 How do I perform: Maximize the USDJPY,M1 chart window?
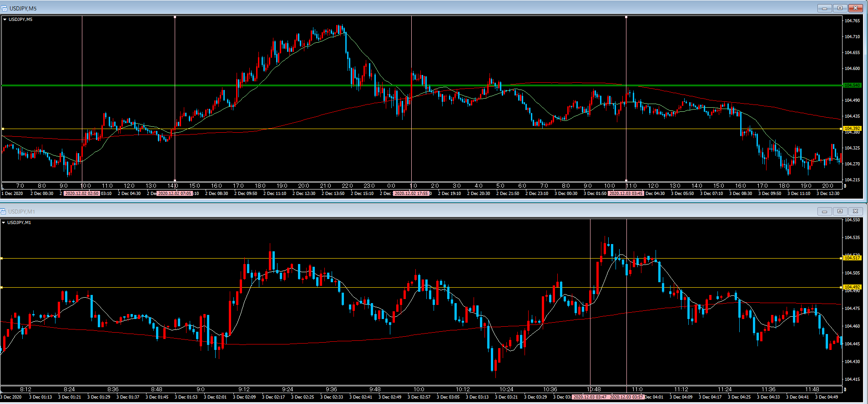point(840,211)
